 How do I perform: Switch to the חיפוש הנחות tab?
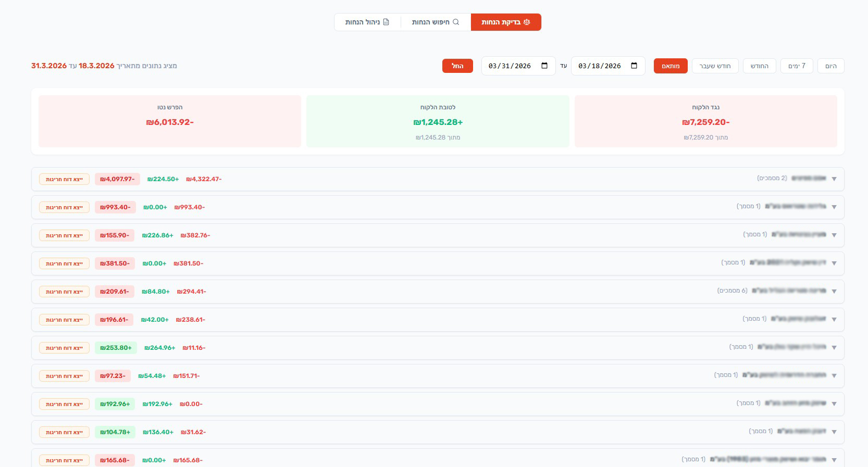[436, 22]
